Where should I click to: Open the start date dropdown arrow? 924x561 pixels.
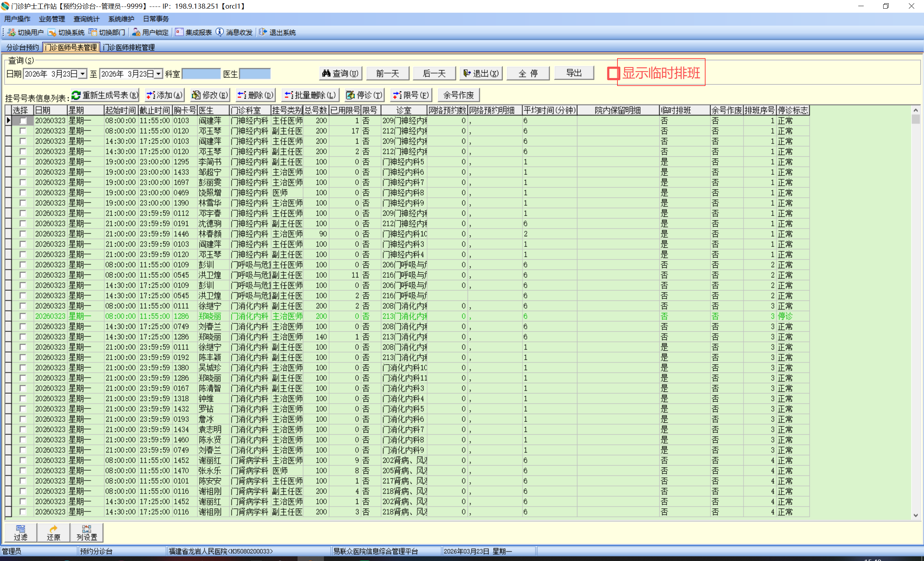[82, 74]
